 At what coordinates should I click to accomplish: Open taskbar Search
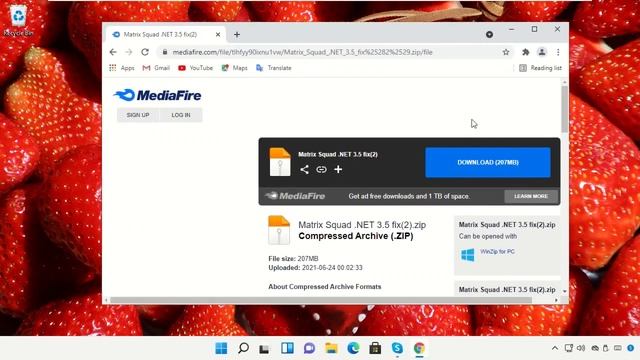coord(243,348)
